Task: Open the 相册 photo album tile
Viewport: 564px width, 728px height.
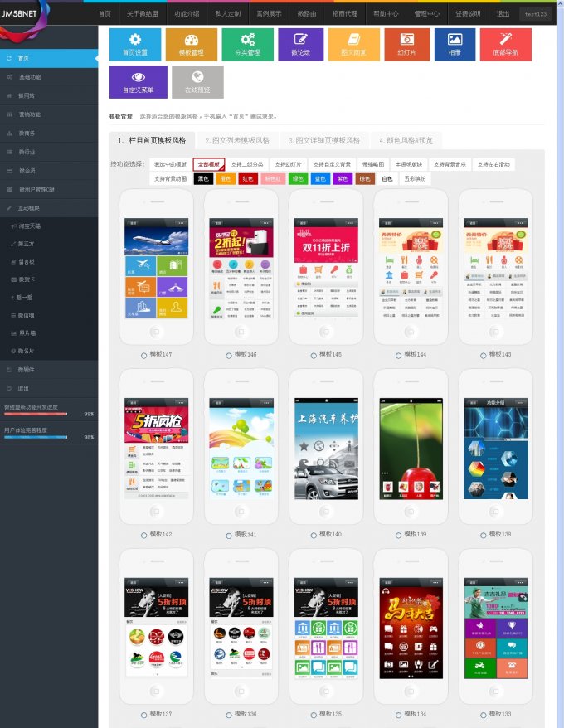Action: pyautogui.click(x=455, y=45)
